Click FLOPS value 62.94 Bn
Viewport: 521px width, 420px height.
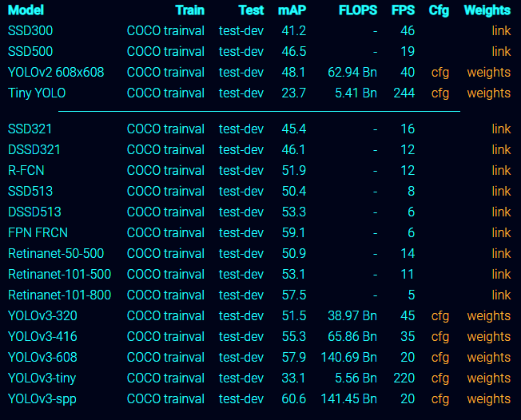pos(352,73)
